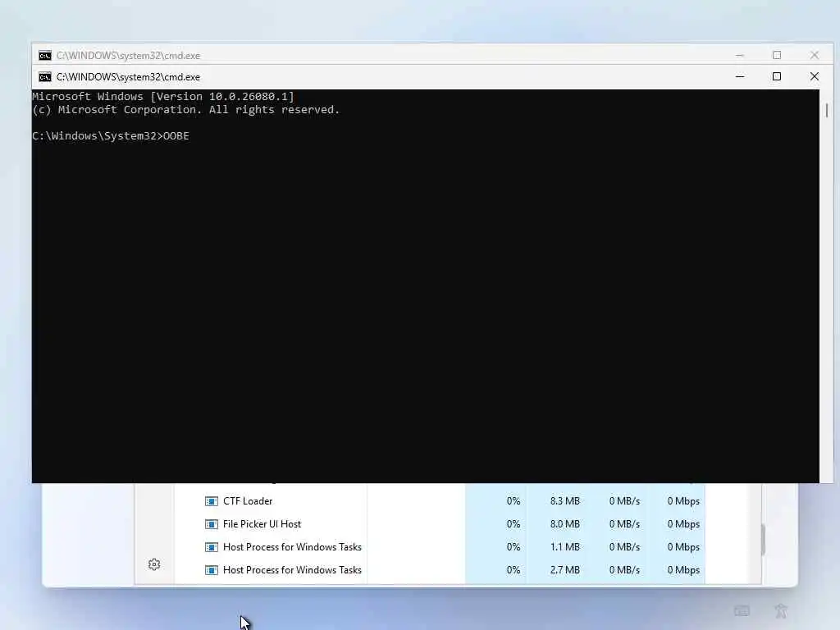
Task: Open the accessibility icon at screen corner
Action: coord(781,610)
